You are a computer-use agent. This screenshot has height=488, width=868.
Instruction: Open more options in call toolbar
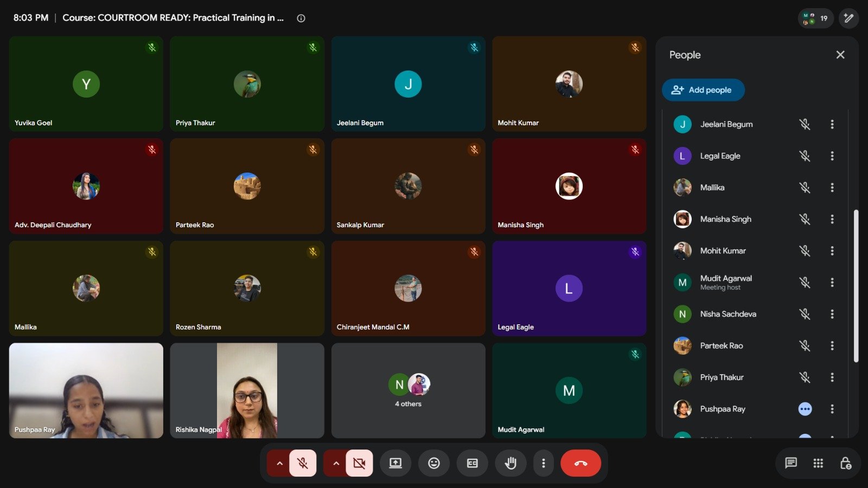[543, 463]
